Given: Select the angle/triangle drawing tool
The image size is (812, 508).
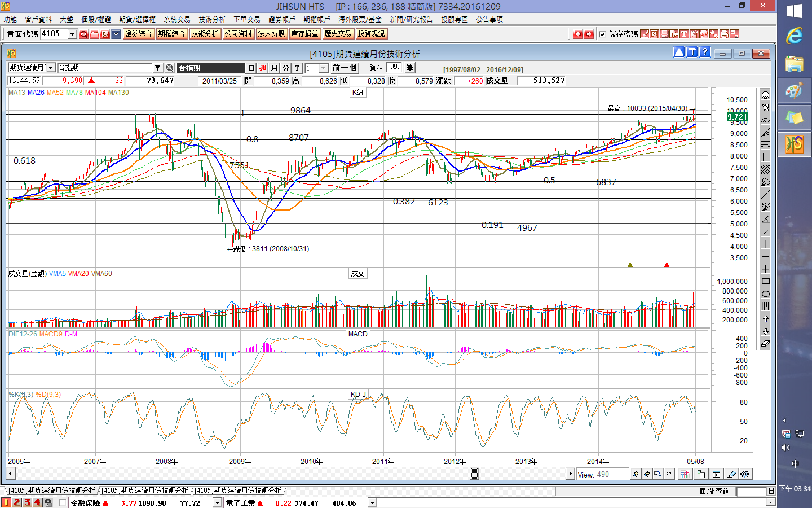Looking at the screenshot, I should [x=765, y=219].
